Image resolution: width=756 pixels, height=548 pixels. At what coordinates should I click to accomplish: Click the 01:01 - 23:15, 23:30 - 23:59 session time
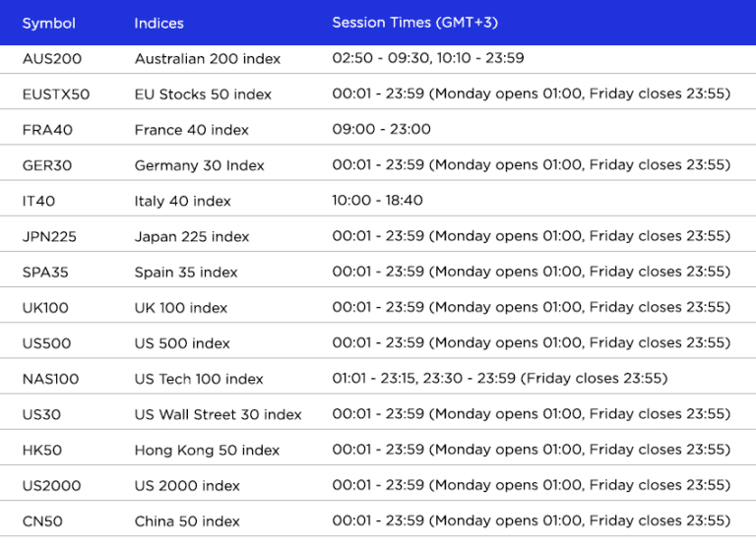click(x=499, y=379)
